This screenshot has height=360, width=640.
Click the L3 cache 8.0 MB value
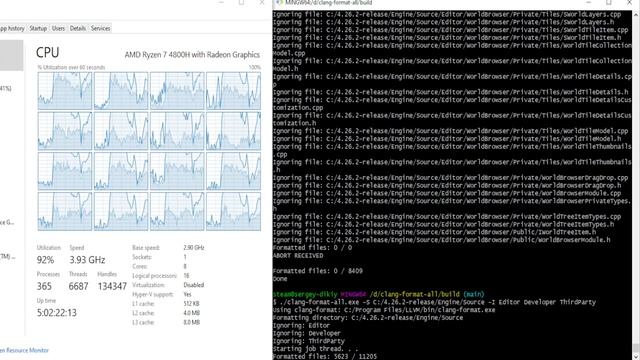point(191,323)
